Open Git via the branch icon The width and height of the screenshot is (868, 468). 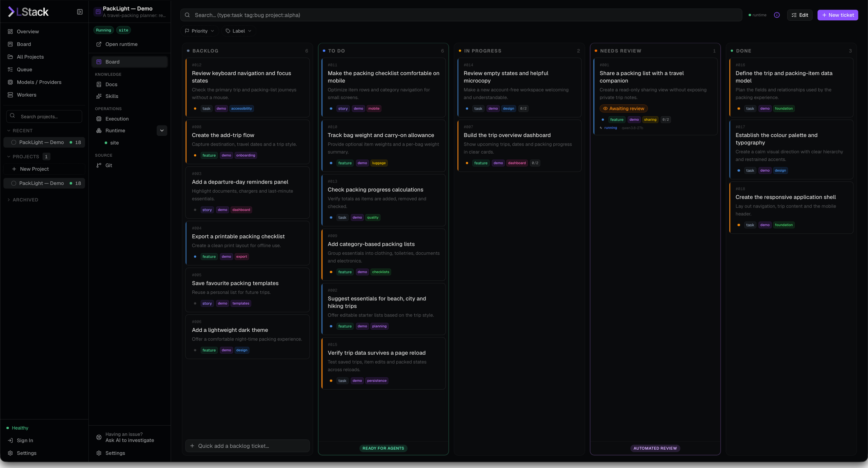tap(99, 165)
